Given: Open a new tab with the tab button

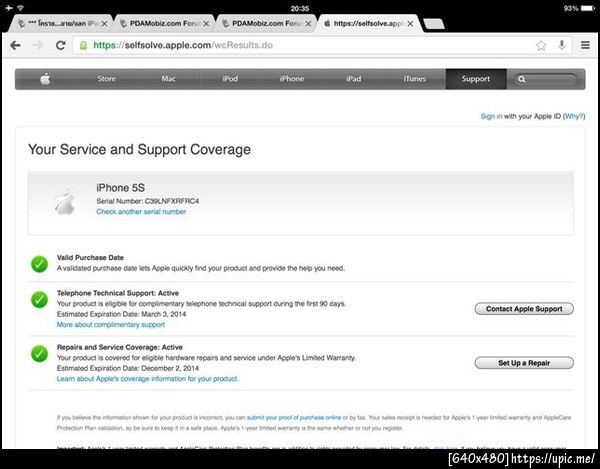Looking at the screenshot, I should tap(434, 24).
